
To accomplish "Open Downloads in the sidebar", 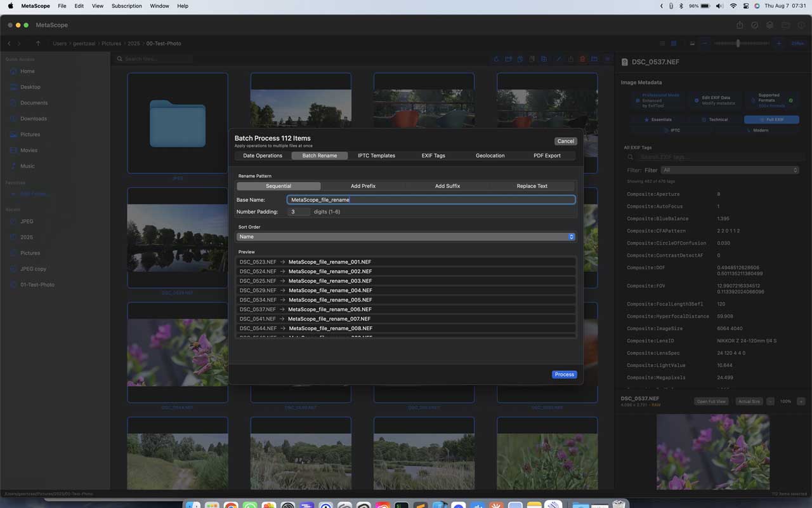I will pos(33,119).
